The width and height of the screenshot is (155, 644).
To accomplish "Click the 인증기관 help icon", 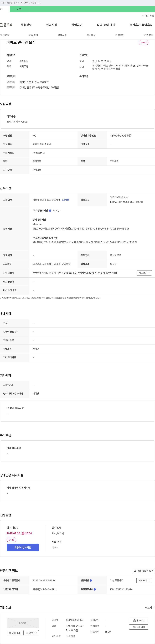I will tap(91, 581).
